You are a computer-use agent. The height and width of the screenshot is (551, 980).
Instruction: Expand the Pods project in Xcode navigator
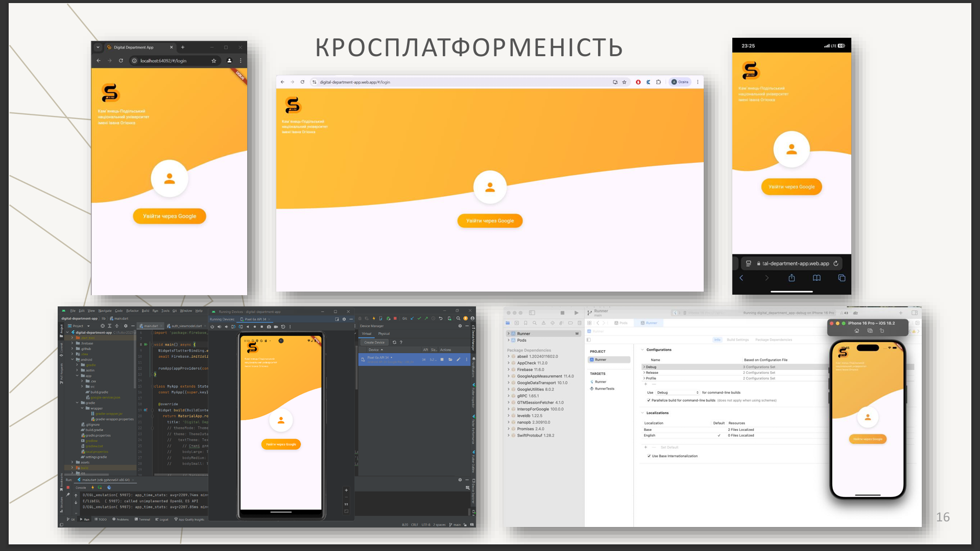pos(509,340)
